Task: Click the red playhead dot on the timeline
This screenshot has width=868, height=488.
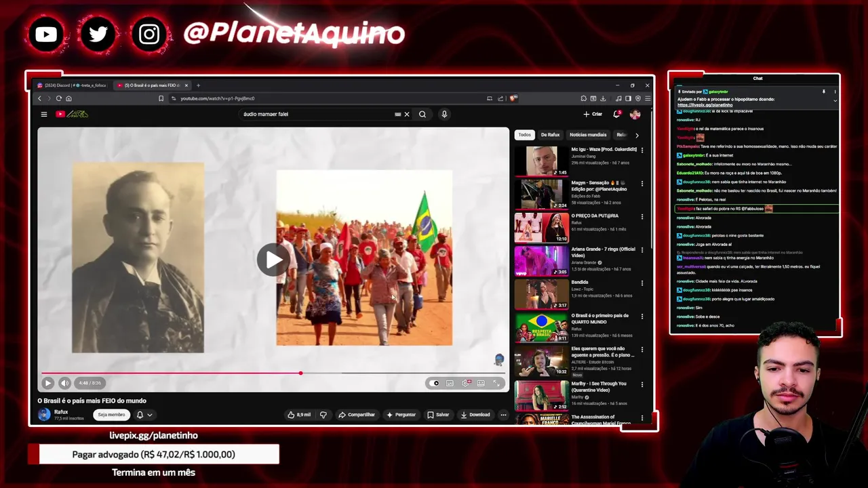Action: 300,373
